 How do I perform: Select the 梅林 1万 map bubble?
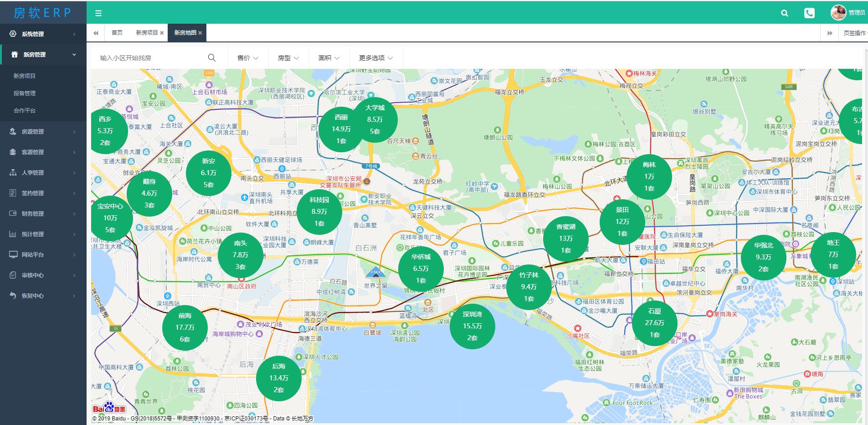[x=649, y=176]
